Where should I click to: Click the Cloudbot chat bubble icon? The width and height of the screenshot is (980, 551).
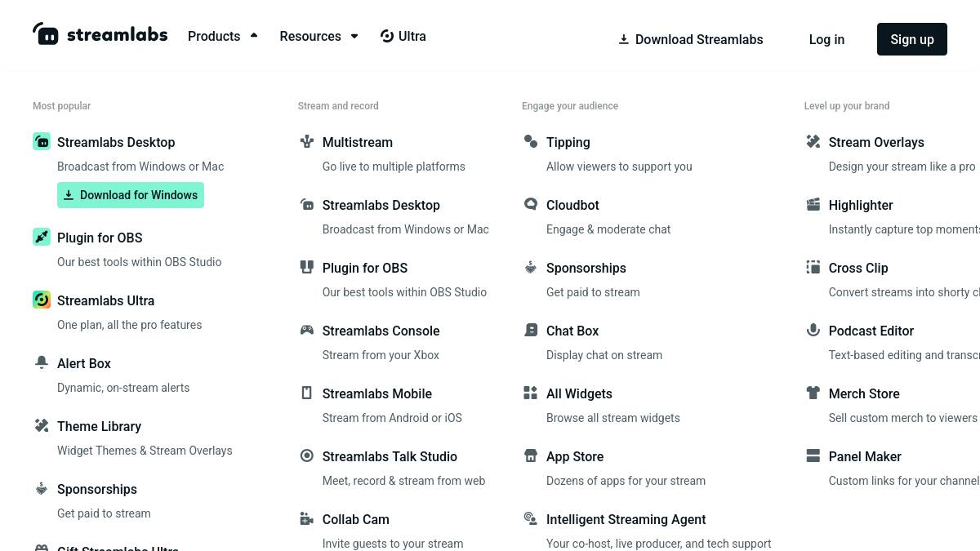[531, 204]
